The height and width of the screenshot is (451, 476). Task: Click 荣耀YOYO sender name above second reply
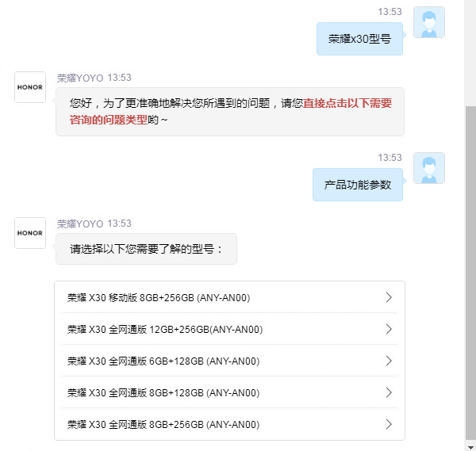[x=80, y=224]
